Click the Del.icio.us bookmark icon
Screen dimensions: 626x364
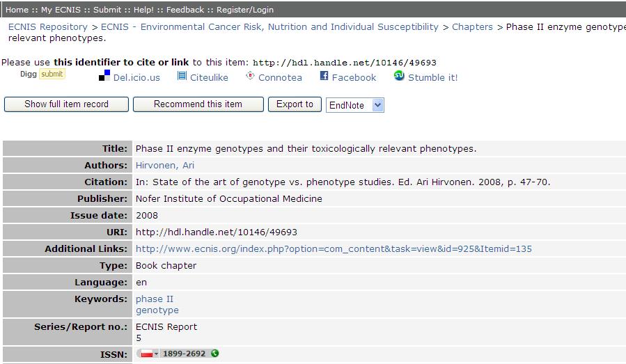point(104,75)
